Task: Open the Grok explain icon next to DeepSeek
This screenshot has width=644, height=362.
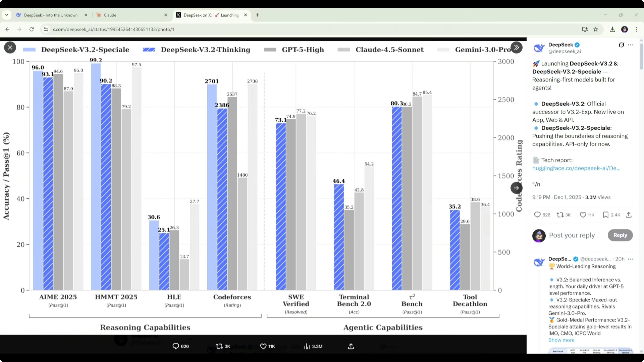Action: click(621, 45)
